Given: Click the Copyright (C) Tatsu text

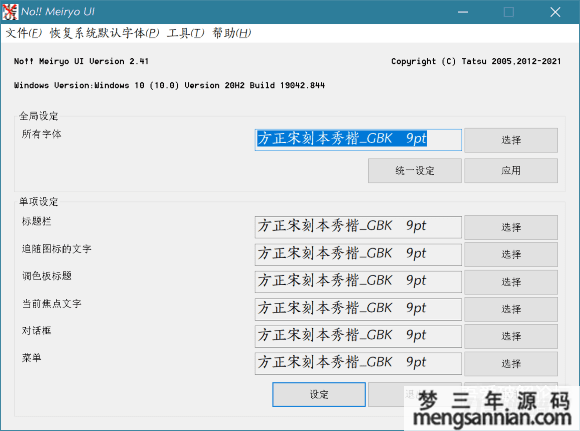Looking at the screenshot, I should [476, 61].
